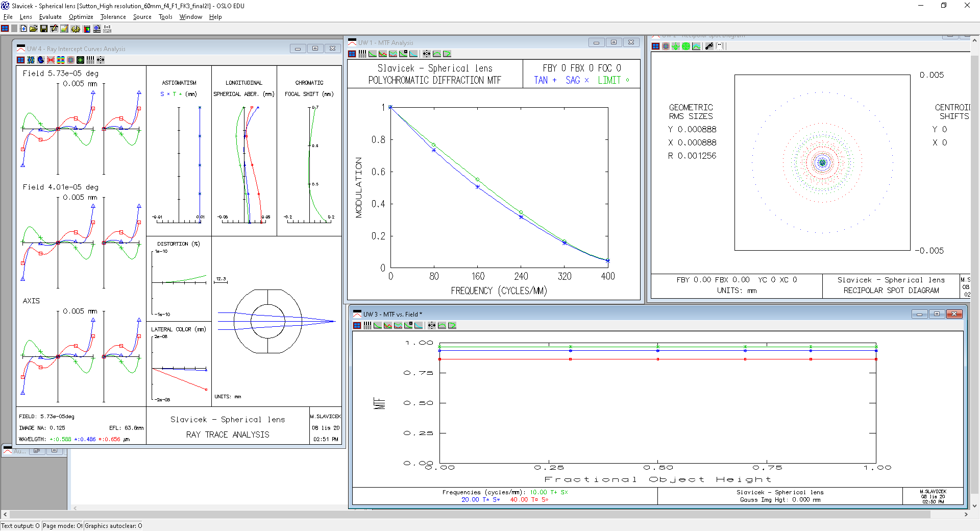
Task: Click the green MTF curve icon in UW 3
Action: click(378, 325)
